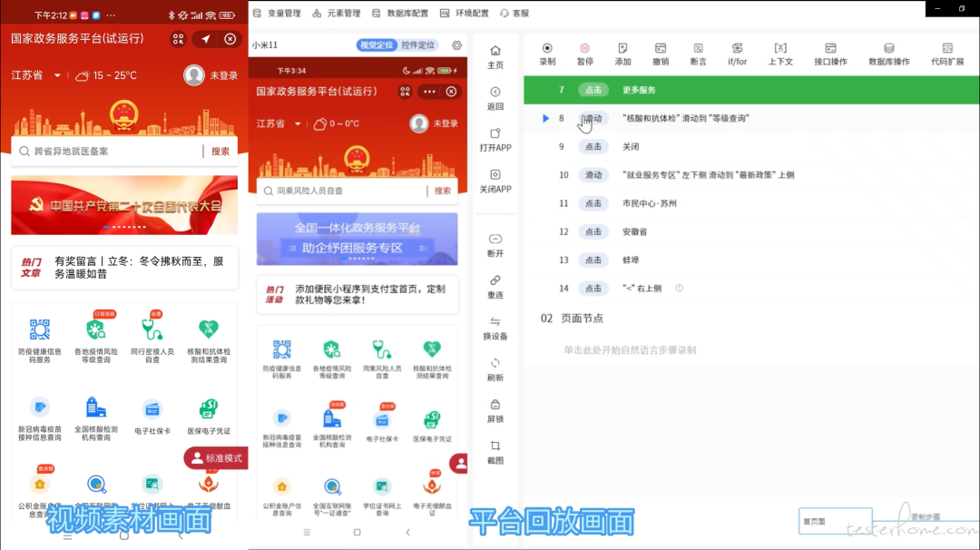Tap 防疫健康信息码服务 icon on left video phone
The width and height of the screenshot is (980, 550).
coord(39,329)
